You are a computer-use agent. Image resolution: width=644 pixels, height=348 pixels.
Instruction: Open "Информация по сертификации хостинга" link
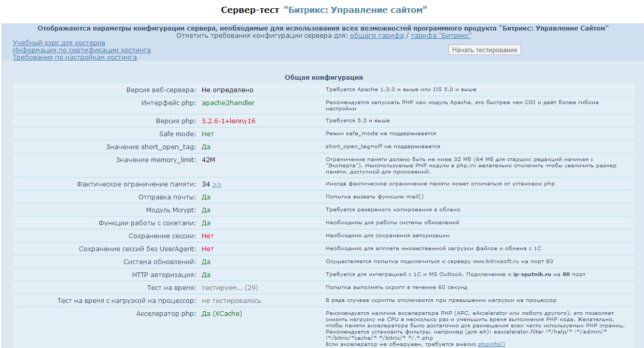click(82, 50)
